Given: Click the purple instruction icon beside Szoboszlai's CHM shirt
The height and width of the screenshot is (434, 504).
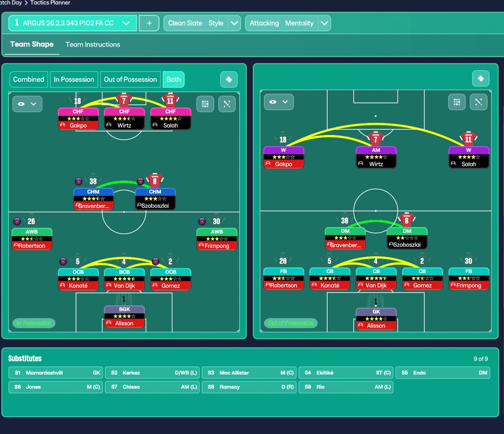Looking at the screenshot, I should 141,181.
